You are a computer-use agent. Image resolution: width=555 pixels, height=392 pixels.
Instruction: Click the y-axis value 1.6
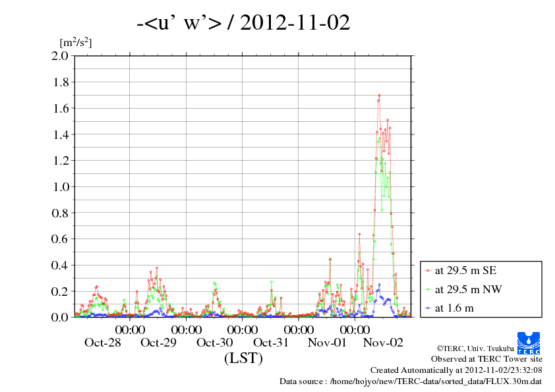61,108
